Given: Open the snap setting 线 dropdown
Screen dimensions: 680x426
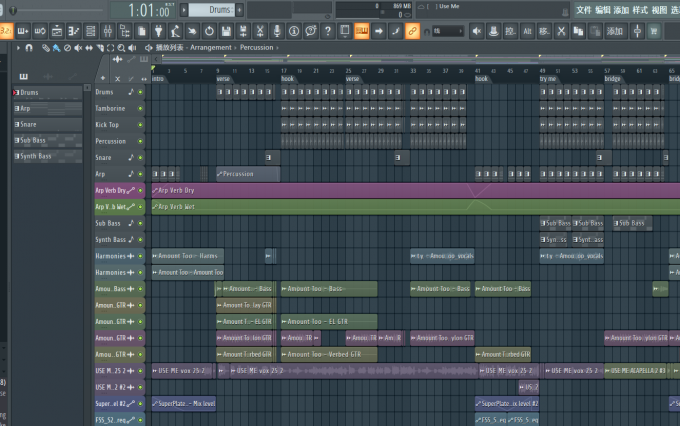Looking at the screenshot, I should coord(448,31).
